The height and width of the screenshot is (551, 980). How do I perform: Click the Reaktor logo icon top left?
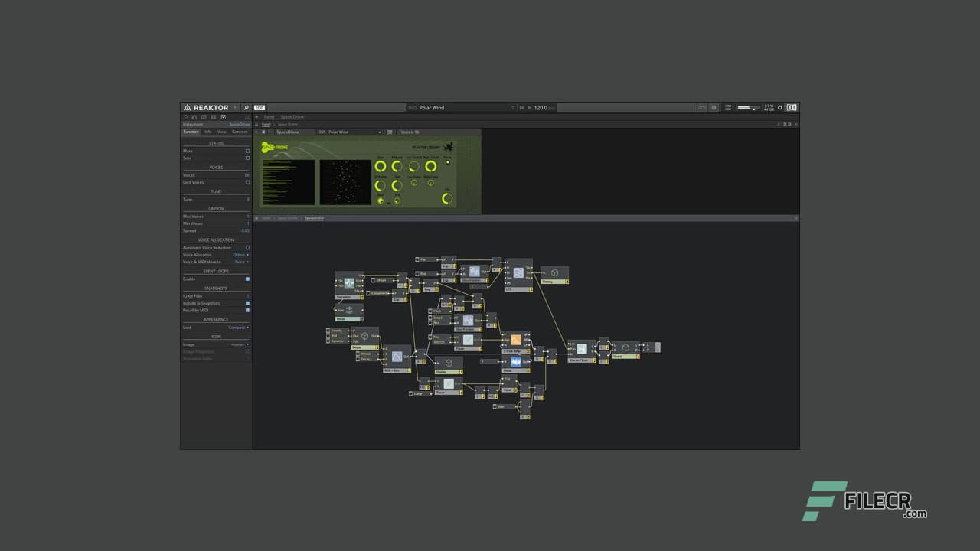coord(187,107)
